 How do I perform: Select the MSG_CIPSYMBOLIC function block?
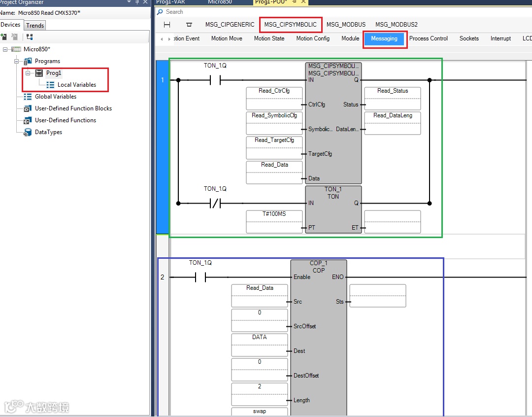pos(333,123)
